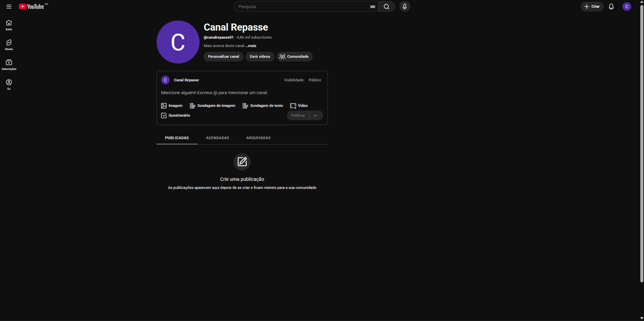Click the Crie uma publicação heading
644x321 pixels.
[x=242, y=179]
